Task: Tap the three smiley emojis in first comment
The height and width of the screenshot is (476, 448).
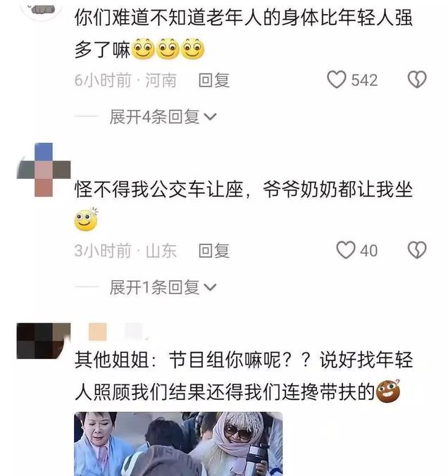Action: 169,49
